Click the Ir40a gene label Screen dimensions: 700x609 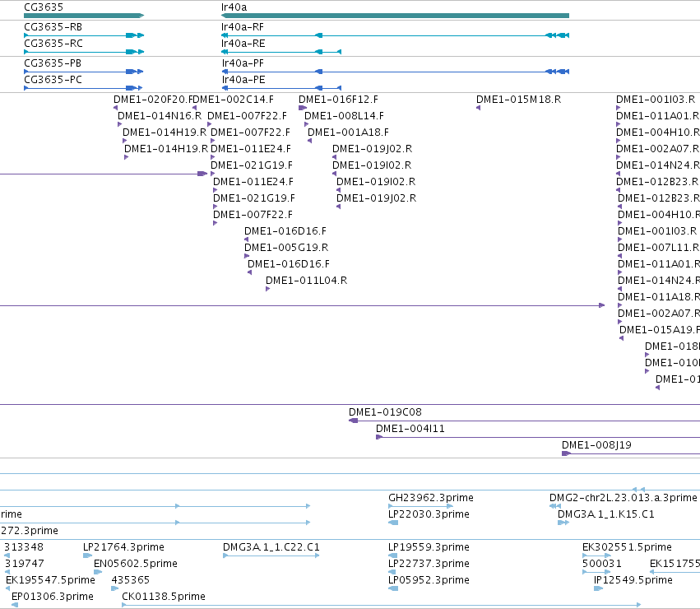click(234, 7)
